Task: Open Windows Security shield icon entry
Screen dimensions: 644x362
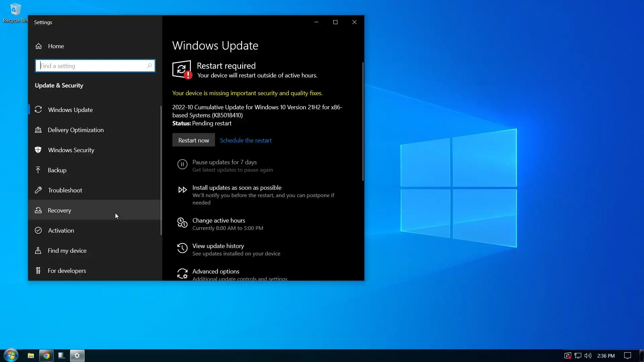Action: 38,150
